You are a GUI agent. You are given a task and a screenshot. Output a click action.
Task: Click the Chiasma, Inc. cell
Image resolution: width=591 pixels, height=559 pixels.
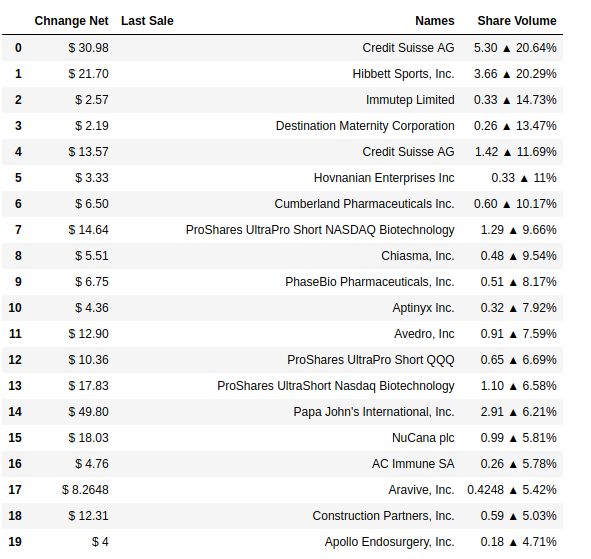click(x=418, y=256)
